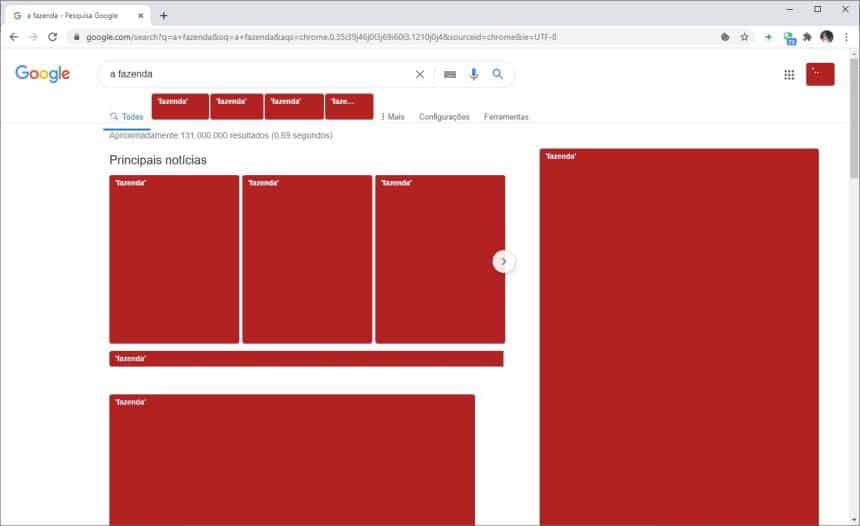The width and height of the screenshot is (860, 526).
Task: Open the Google apps grid icon
Action: coord(789,75)
